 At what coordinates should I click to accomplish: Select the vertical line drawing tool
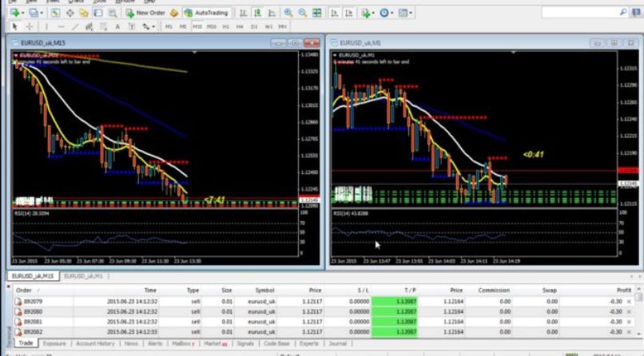click(x=47, y=27)
